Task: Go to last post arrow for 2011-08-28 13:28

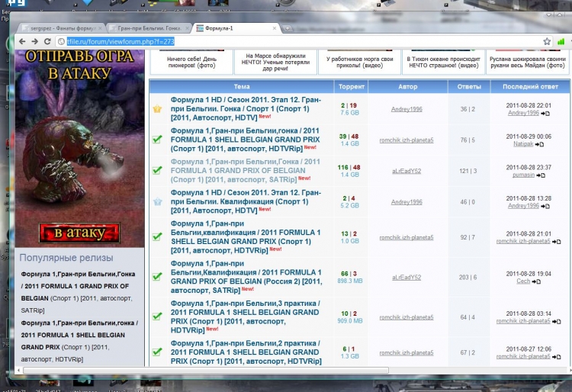Action: click(545, 207)
